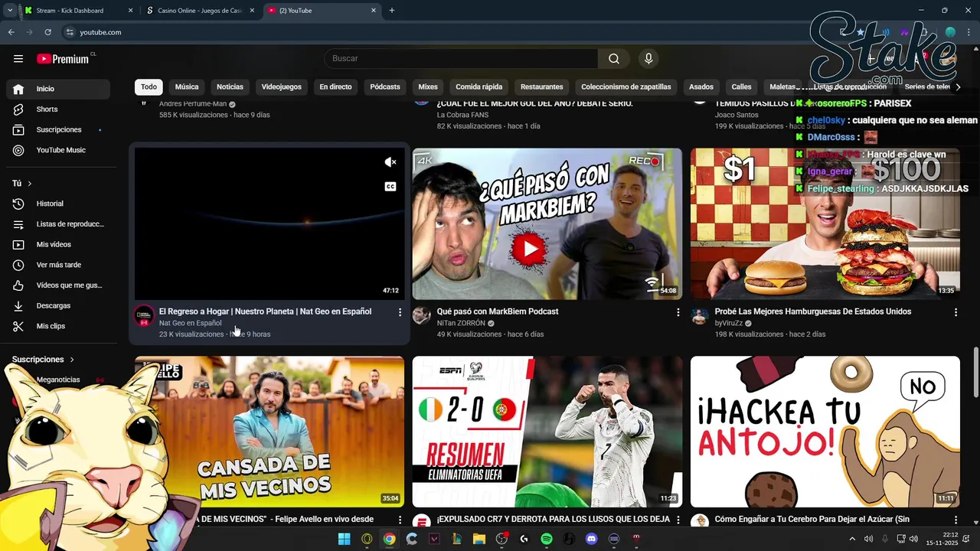
Task: Select the Comida rápida filter chip
Action: point(479,87)
